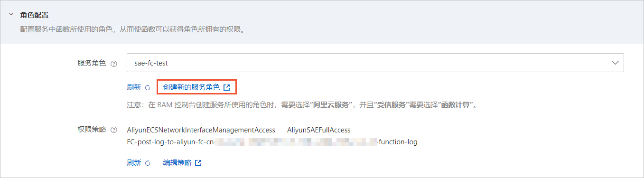Click the FC-post-log-to-aliyun-fc policy entry
The width and height of the screenshot is (644, 178).
272,142
